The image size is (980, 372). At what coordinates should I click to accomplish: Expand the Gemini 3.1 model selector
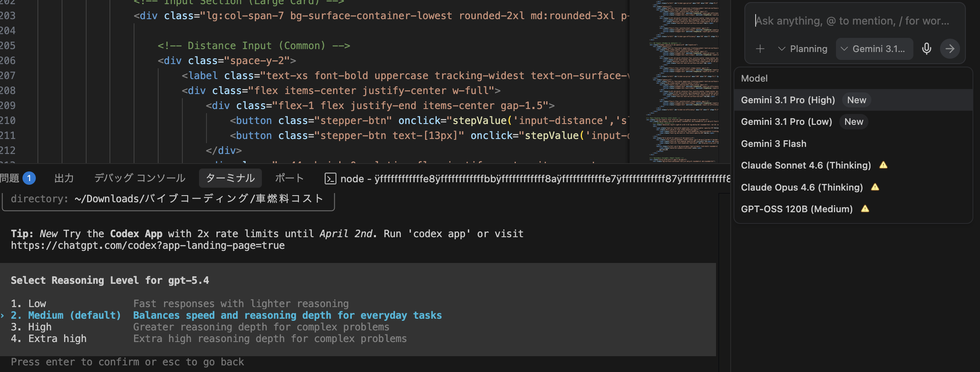click(873, 49)
